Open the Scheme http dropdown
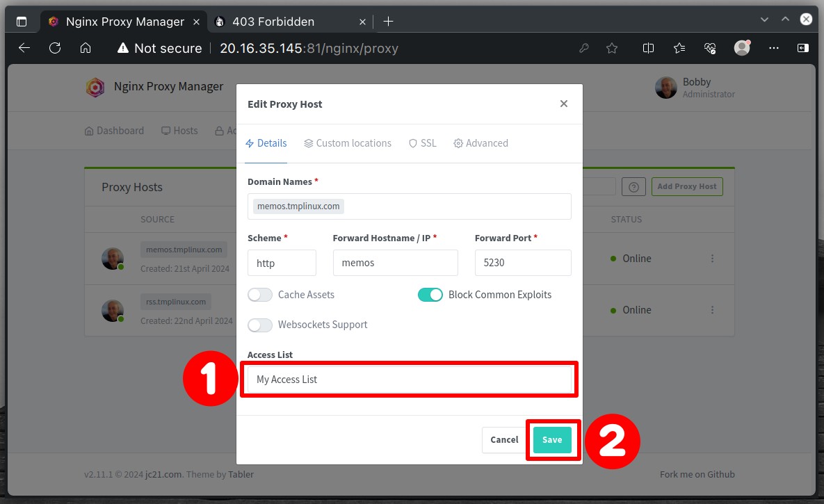The width and height of the screenshot is (824, 504). [x=282, y=263]
